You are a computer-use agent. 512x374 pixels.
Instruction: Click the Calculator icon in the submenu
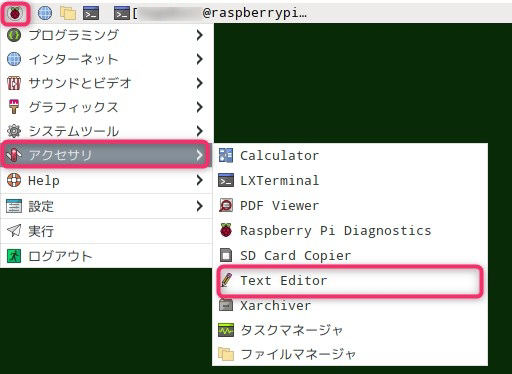coord(226,155)
